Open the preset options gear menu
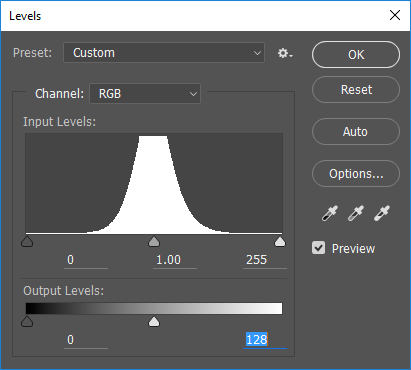This screenshot has height=370, width=411. coord(285,53)
